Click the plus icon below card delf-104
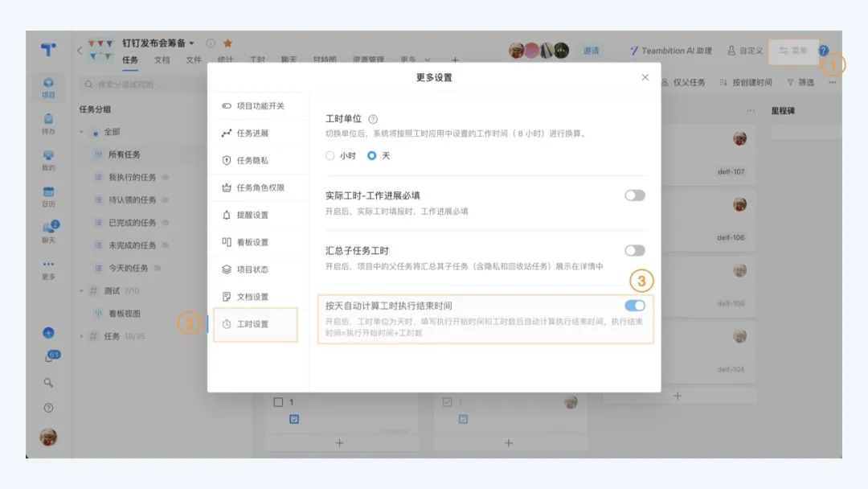 (x=678, y=396)
